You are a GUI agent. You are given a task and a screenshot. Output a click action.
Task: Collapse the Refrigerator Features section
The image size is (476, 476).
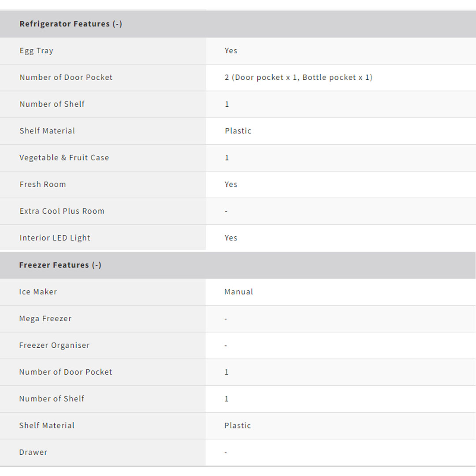[x=71, y=24]
